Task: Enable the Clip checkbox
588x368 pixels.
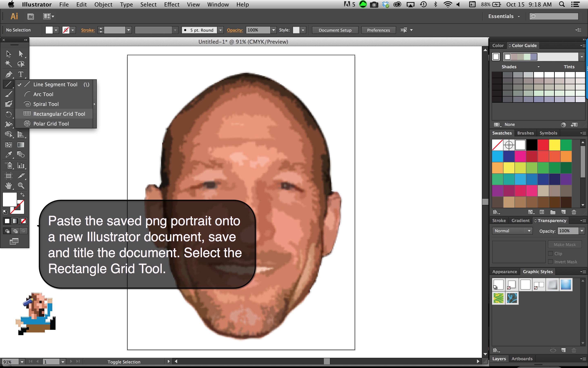Action: coord(551,254)
